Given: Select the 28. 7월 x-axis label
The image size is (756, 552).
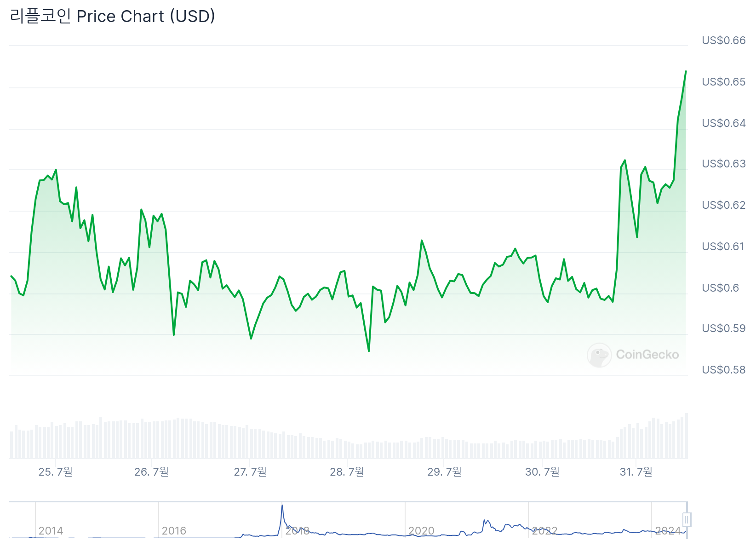Looking at the screenshot, I should point(347,472).
